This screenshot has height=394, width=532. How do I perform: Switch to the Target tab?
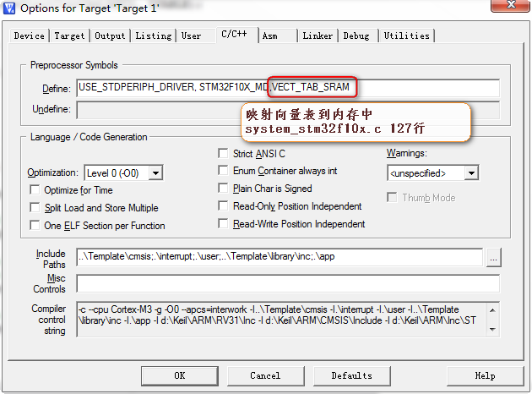(69, 36)
